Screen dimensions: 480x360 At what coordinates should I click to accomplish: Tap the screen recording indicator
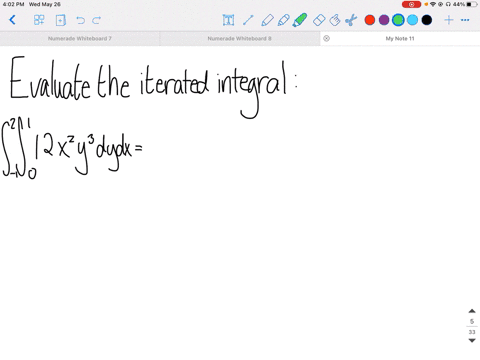(x=411, y=4)
